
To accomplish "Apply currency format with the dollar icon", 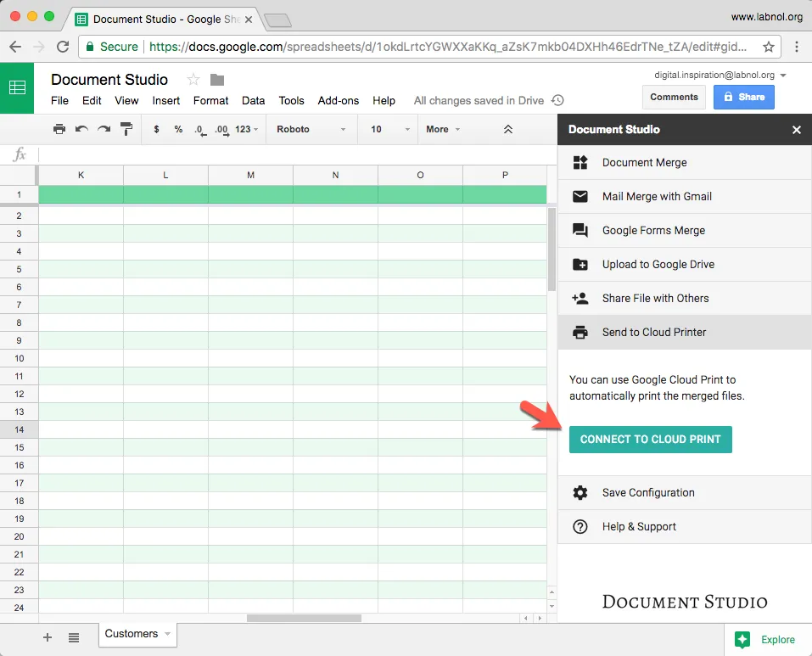I will 156,129.
